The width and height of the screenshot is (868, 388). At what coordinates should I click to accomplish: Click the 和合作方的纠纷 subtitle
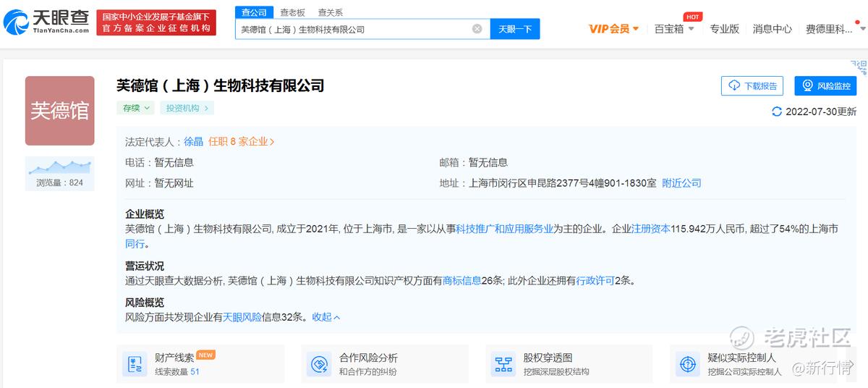tap(368, 371)
